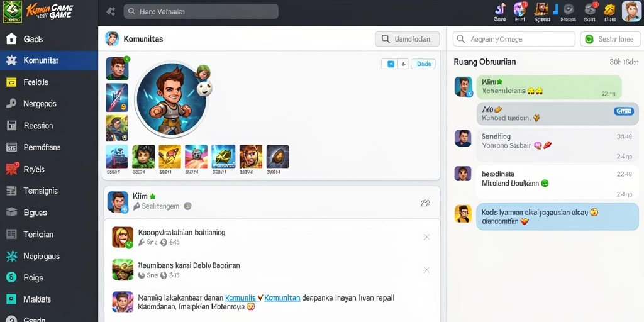The image size is (644, 322).
Task: Open the blue Kecls lyaman chat bubble
Action: pyautogui.click(x=557, y=216)
